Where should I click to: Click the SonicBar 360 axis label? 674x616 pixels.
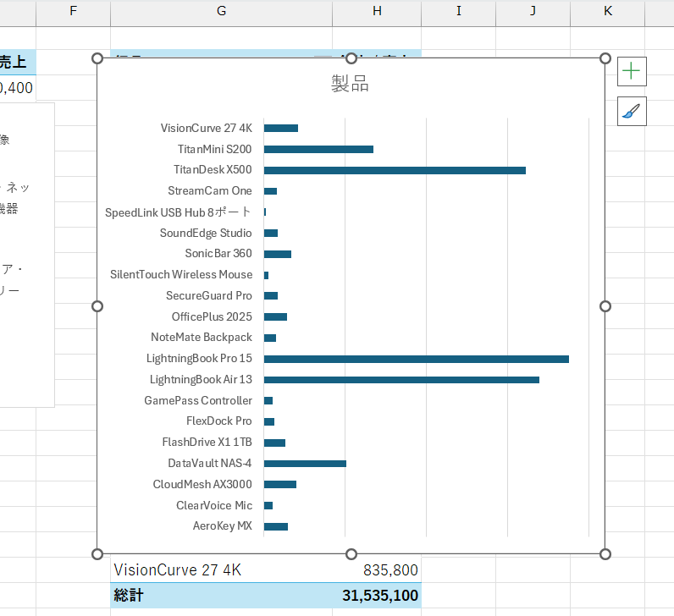point(218,254)
